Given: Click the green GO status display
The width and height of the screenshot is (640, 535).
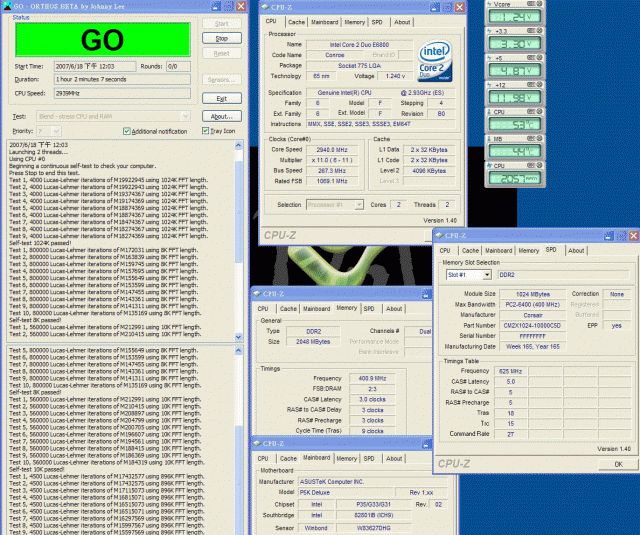Looking at the screenshot, I should 103,40.
